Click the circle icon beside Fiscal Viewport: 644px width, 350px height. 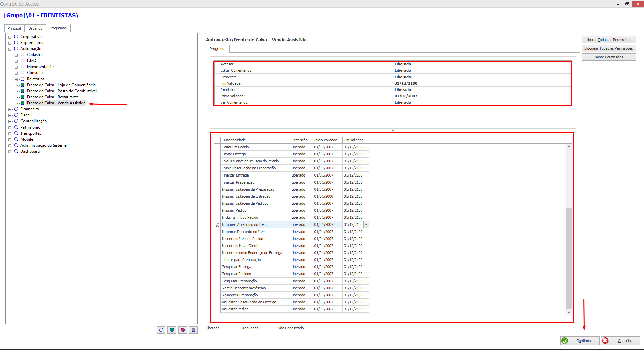16,115
